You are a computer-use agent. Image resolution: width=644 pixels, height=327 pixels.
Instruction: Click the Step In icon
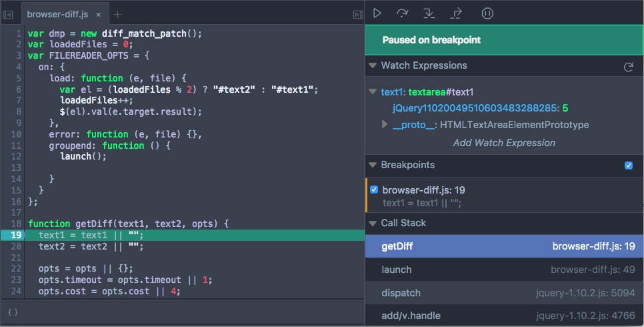point(429,13)
